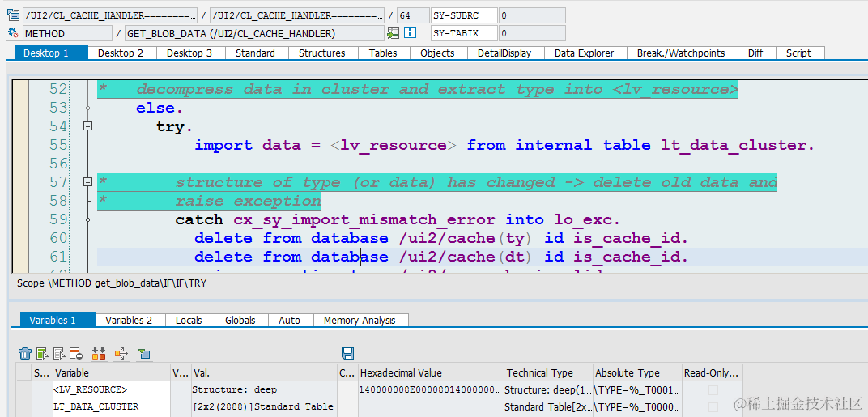The image size is (868, 417).
Task: Click the second variables toolbar icon with green arrow
Action: (42, 353)
